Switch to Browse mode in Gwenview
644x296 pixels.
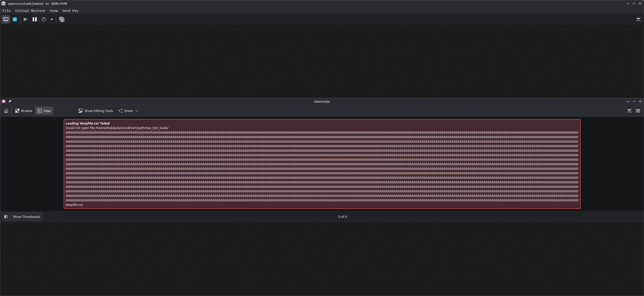pyautogui.click(x=24, y=111)
